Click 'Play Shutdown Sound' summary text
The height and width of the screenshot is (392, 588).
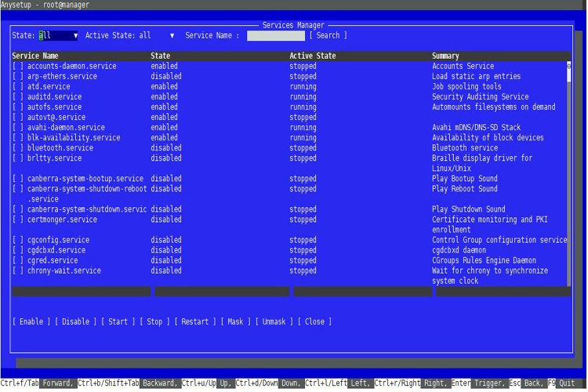coord(469,209)
